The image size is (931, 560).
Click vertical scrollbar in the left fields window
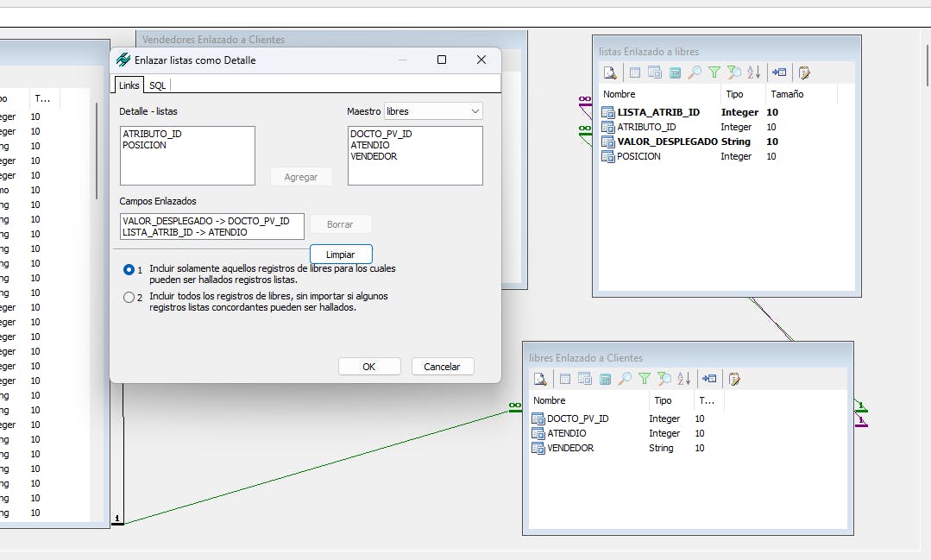click(96, 151)
